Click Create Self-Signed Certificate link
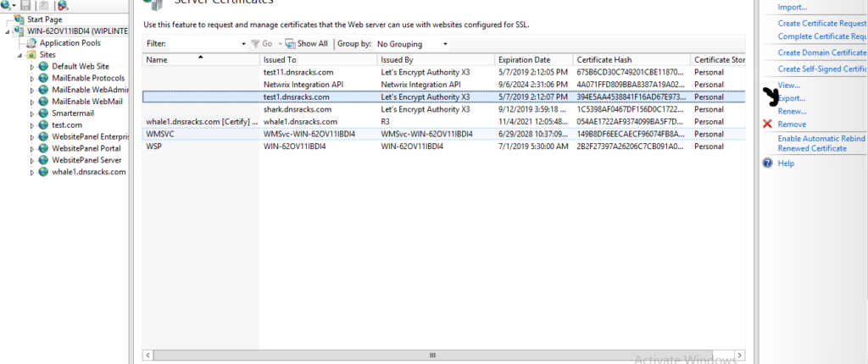Image resolution: width=868 pixels, height=364 pixels. pos(821,69)
